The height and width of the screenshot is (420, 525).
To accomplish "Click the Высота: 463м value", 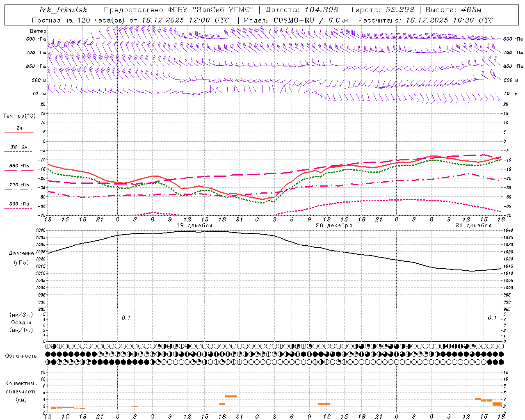I will 453,10.
